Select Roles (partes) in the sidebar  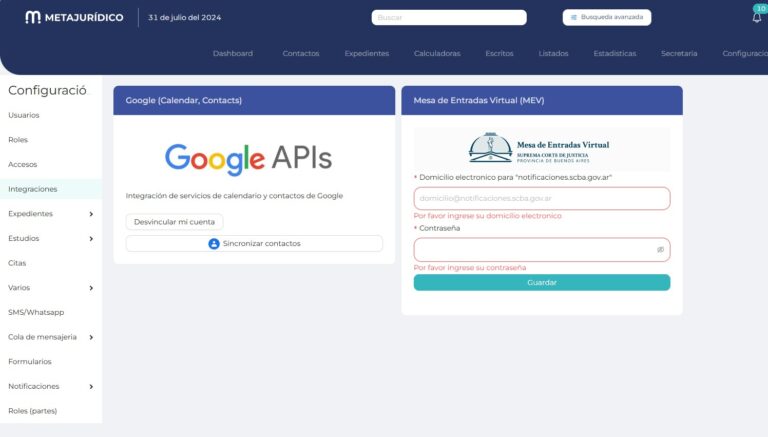pos(33,411)
